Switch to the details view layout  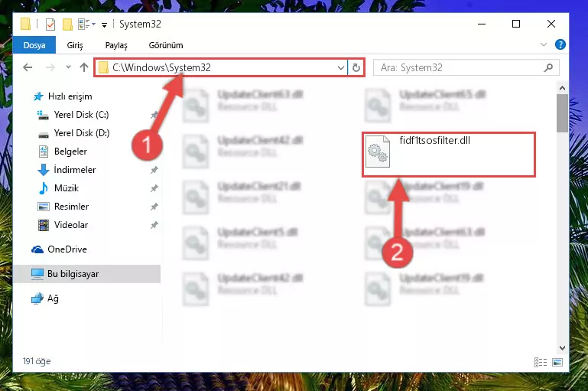tap(541, 363)
